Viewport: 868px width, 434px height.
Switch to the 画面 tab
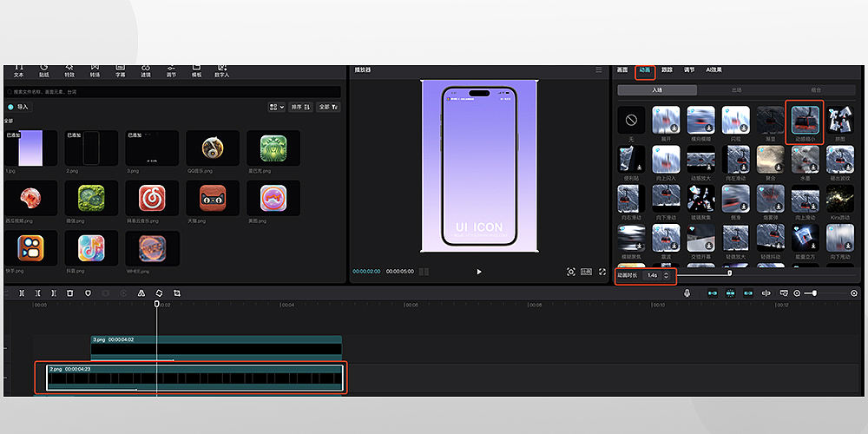click(x=622, y=69)
